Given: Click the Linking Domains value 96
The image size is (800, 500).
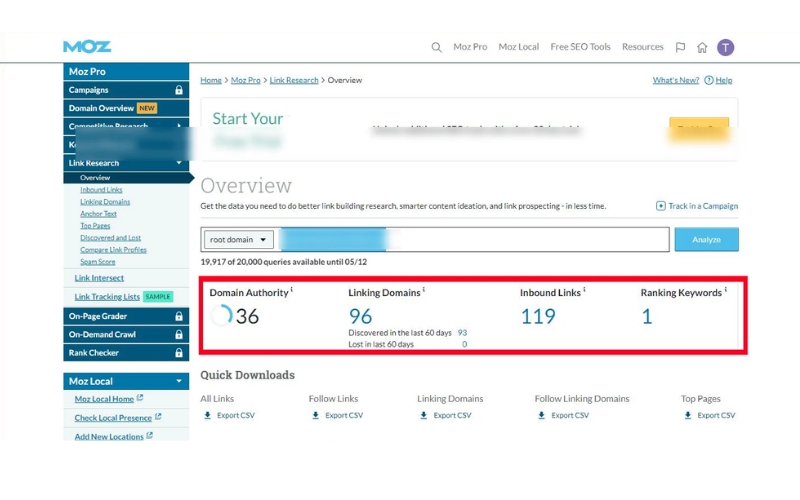Looking at the screenshot, I should click(360, 316).
